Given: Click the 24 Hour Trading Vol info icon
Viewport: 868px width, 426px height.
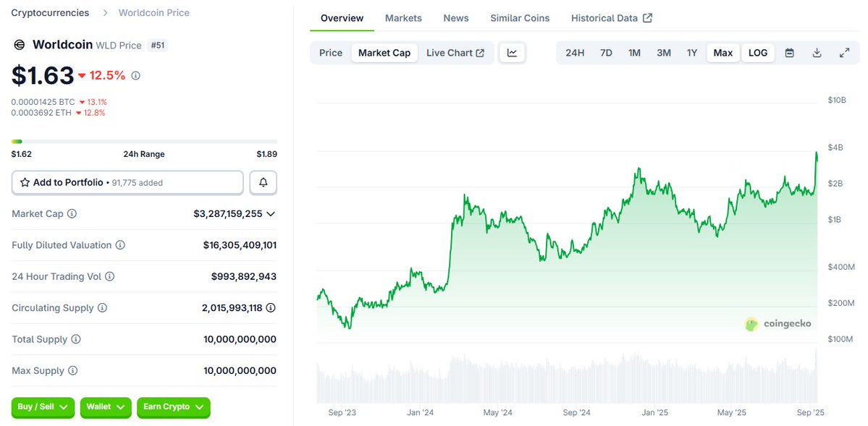Looking at the screenshot, I should 109,276.
